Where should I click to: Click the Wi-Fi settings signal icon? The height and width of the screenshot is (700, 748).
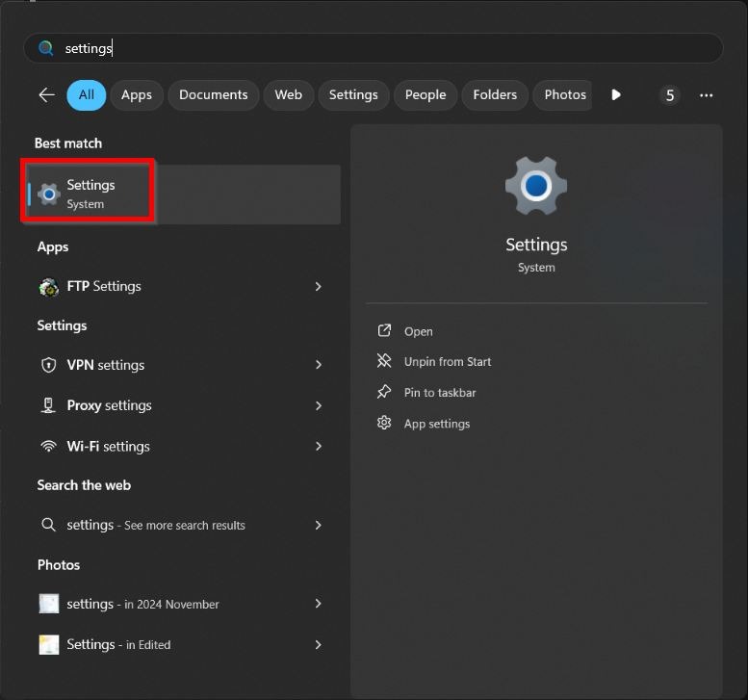tap(48, 446)
